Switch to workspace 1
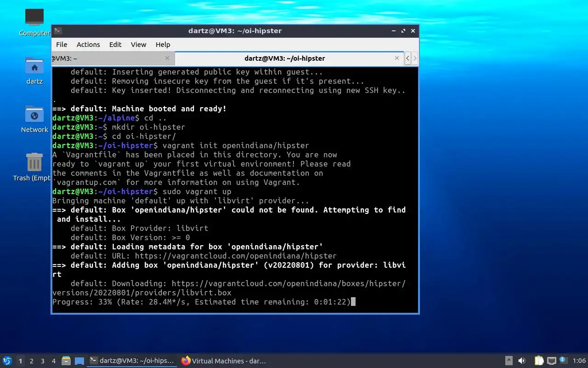This screenshot has height=368, width=588. (20, 361)
